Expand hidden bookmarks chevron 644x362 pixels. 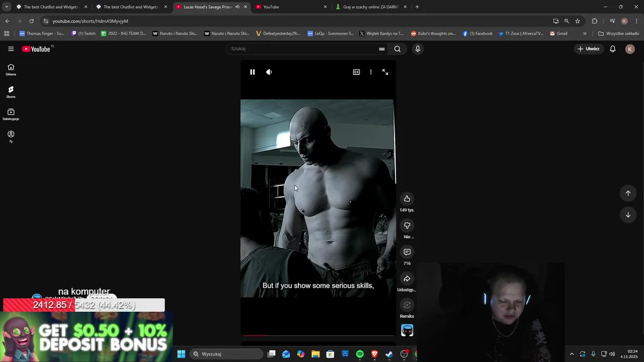click(585, 34)
